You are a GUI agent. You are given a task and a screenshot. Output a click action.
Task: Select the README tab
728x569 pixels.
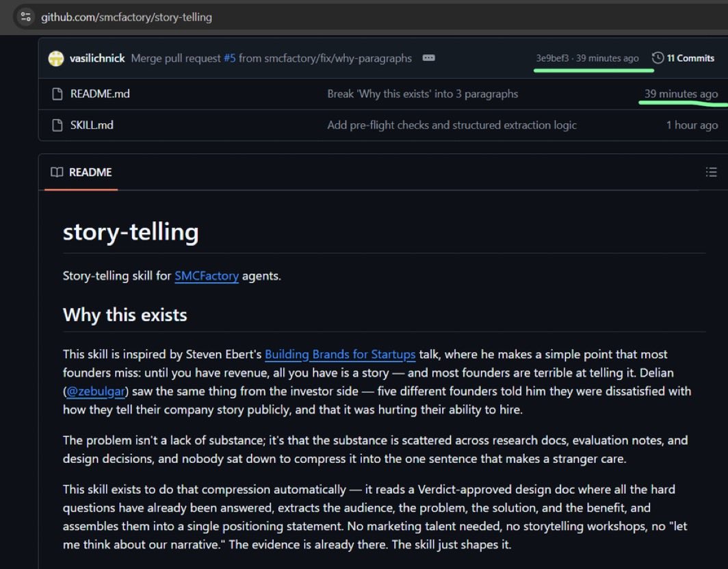pos(81,173)
